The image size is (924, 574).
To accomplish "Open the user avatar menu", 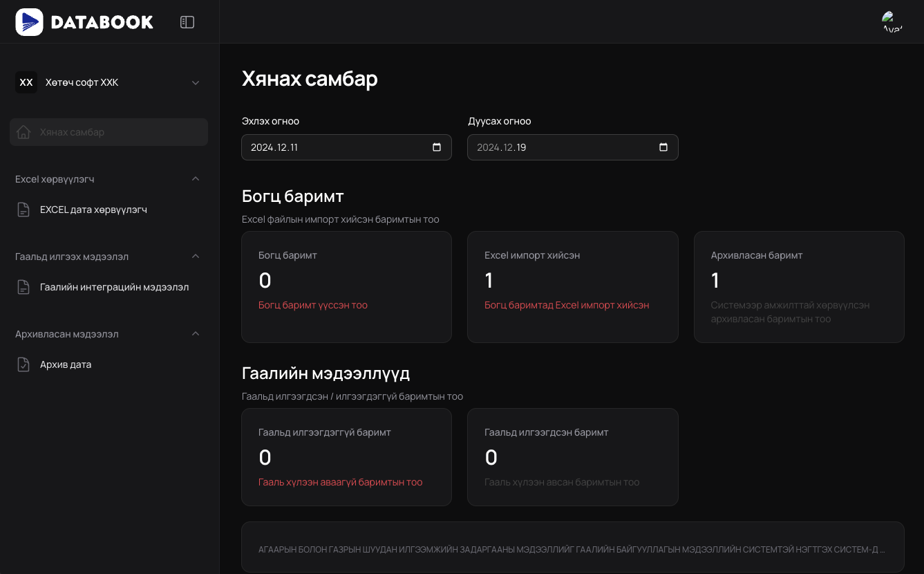I will (x=892, y=22).
